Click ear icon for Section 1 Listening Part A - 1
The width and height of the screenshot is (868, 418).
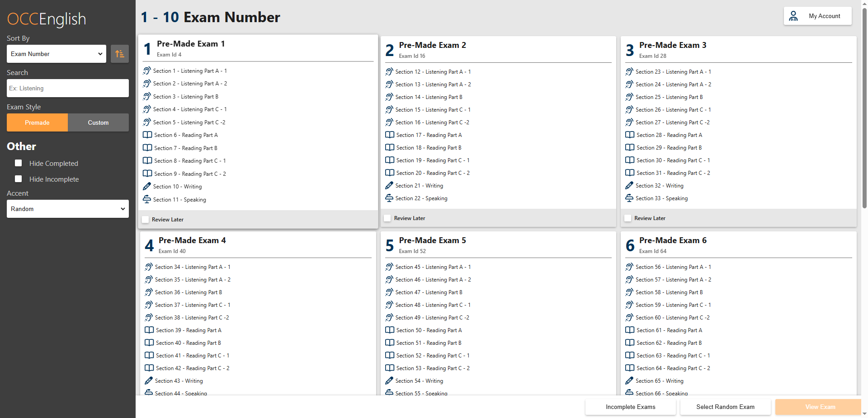click(147, 71)
